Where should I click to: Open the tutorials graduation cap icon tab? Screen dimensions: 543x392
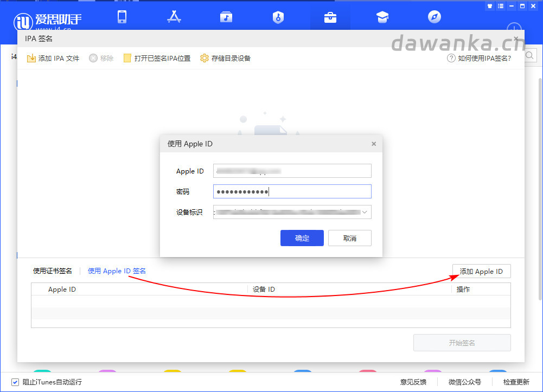[x=382, y=17]
